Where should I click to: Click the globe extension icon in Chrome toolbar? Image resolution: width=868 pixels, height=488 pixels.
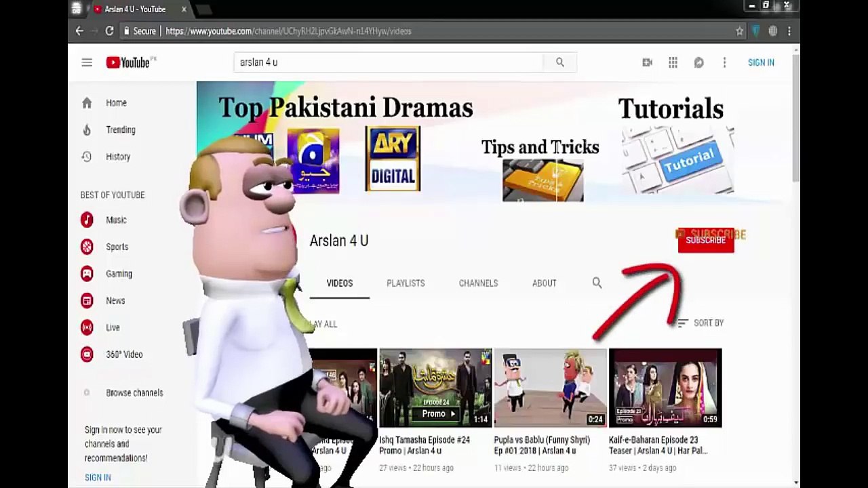tap(772, 31)
